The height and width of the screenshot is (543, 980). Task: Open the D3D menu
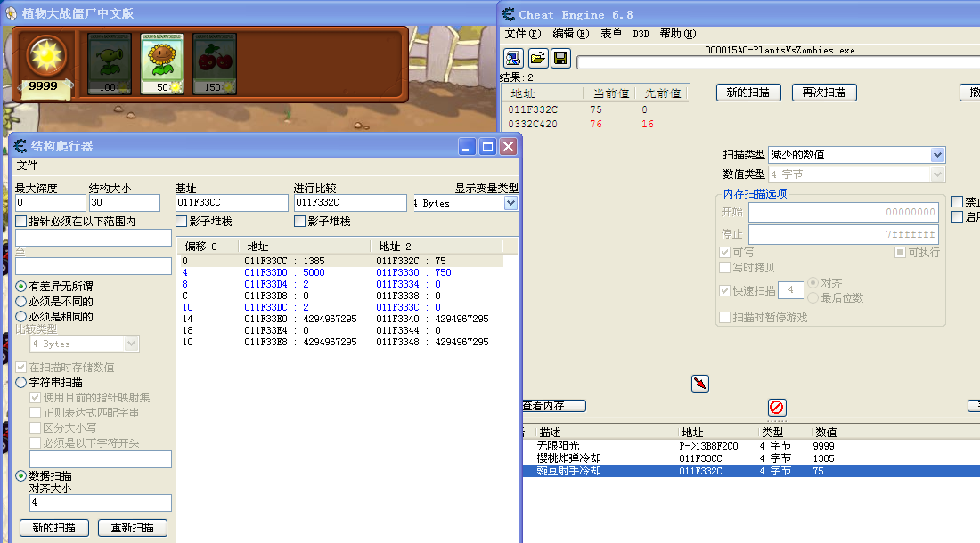pyautogui.click(x=641, y=34)
